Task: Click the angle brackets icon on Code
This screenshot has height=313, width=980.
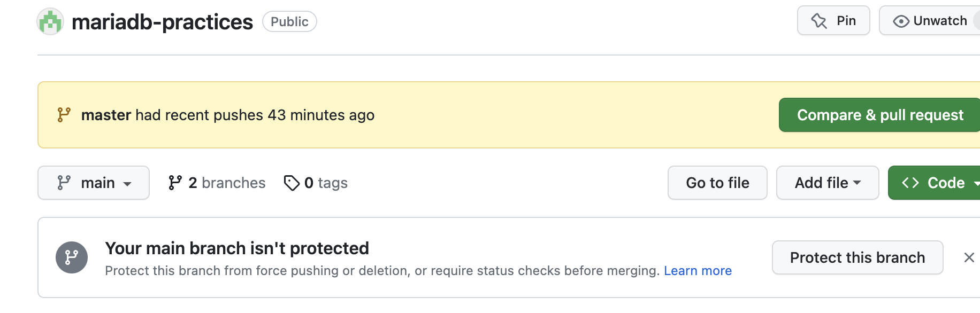Action: point(910,183)
